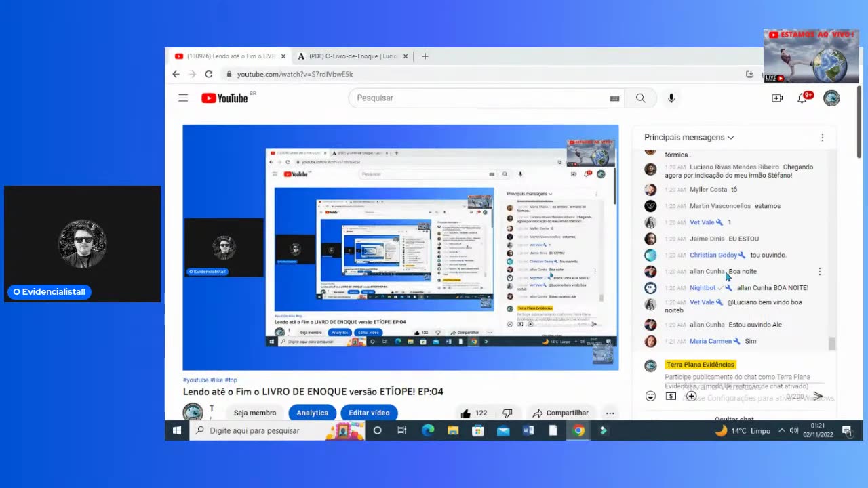Close the YouTube Lendo até o Fim tab
Image resolution: width=868 pixels, height=488 pixels.
(283, 56)
